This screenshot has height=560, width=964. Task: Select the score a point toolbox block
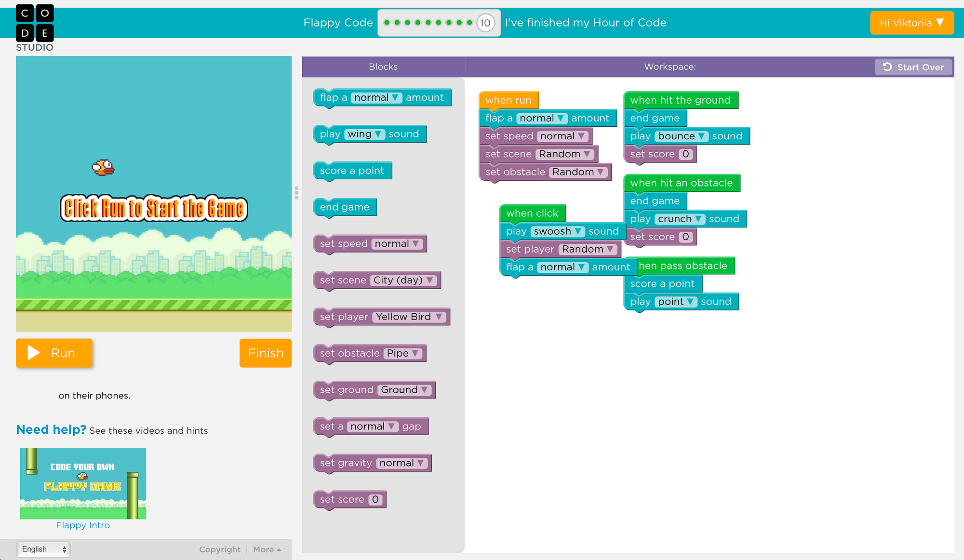click(352, 171)
